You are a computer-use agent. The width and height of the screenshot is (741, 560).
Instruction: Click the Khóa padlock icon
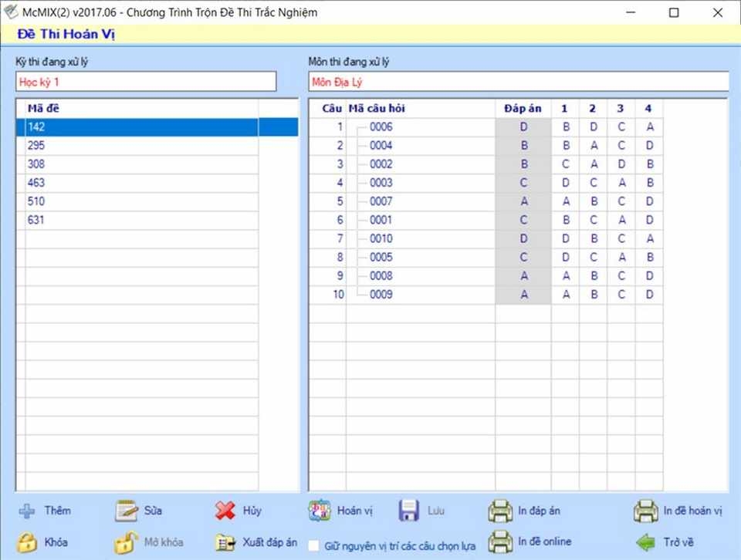(x=27, y=542)
